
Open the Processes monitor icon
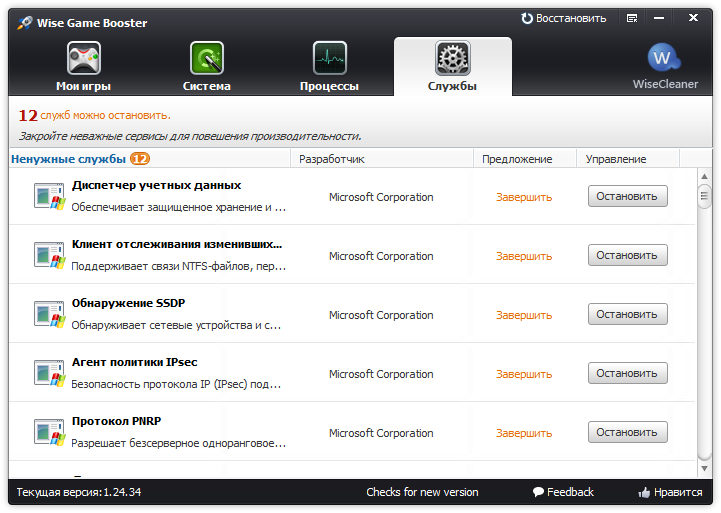tap(329, 59)
